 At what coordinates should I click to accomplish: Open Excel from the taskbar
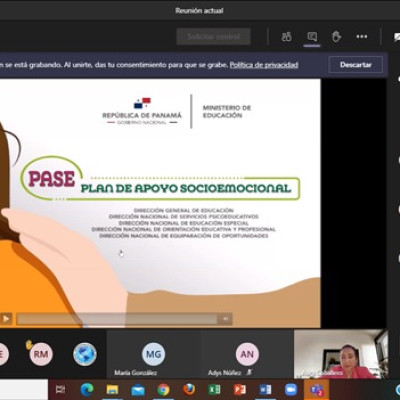point(214,389)
